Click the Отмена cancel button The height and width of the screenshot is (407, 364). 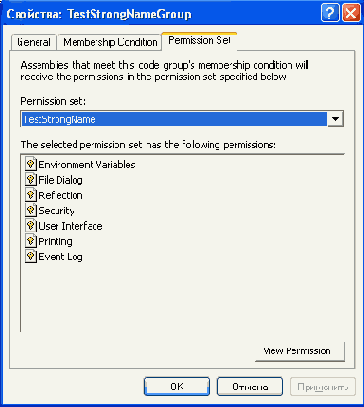[x=250, y=386]
